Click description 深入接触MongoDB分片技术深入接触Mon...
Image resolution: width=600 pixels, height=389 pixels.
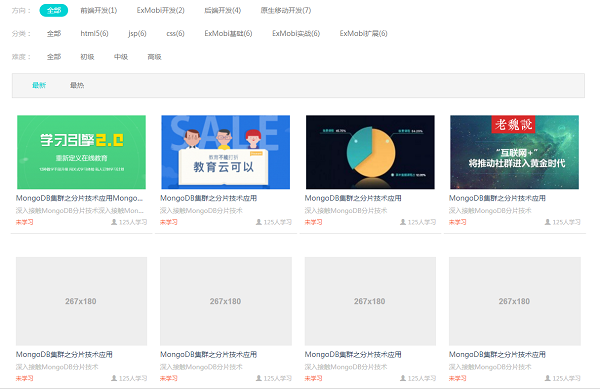click(x=80, y=210)
